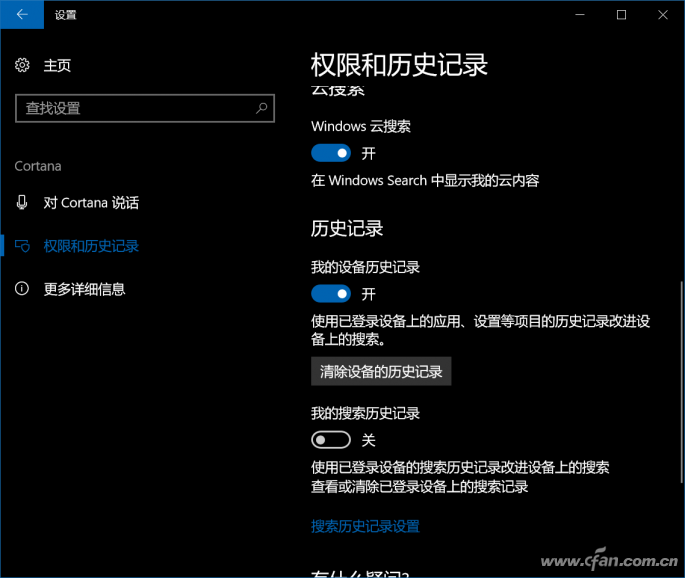Viewport: 685px width, 578px height.
Task: Turn off the Windows 云搜索 toggle
Action: coord(331,153)
